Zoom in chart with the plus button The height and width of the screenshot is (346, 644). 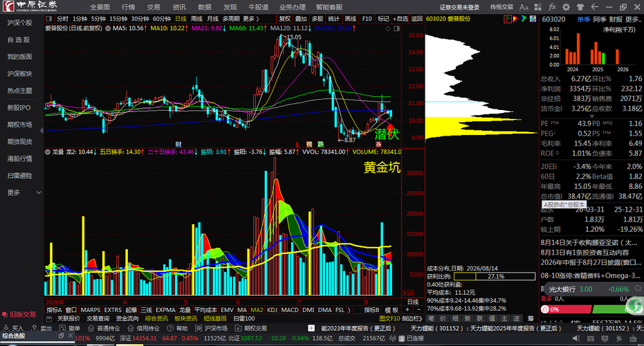[407, 310]
